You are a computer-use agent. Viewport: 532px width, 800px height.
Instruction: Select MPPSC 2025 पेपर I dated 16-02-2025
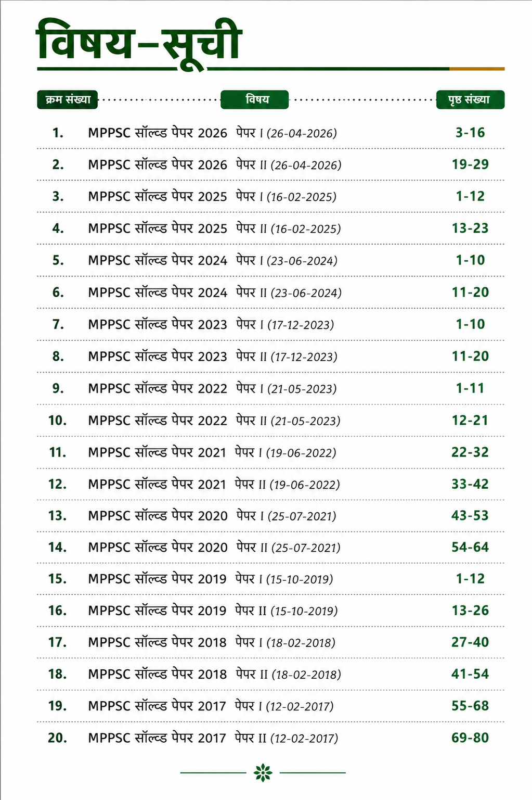click(x=270, y=196)
